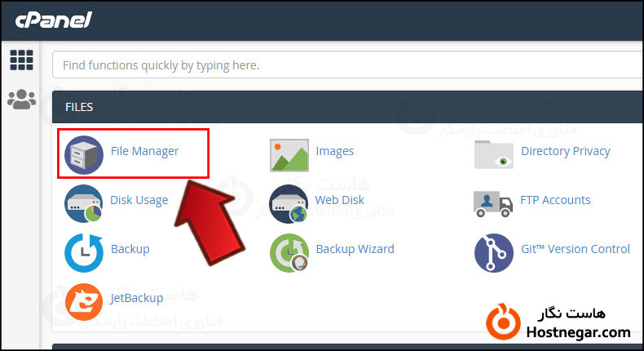Open the FTP Accounts link
The image size is (644, 351).
(555, 200)
